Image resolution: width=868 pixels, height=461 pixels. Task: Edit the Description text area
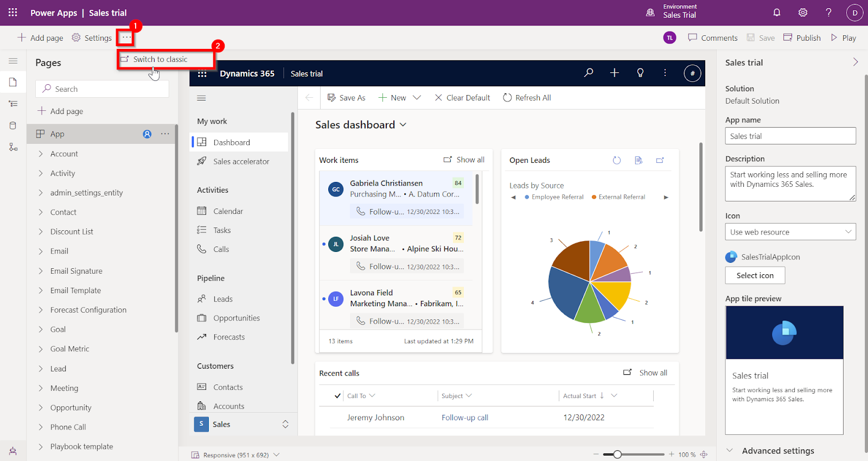coord(790,184)
